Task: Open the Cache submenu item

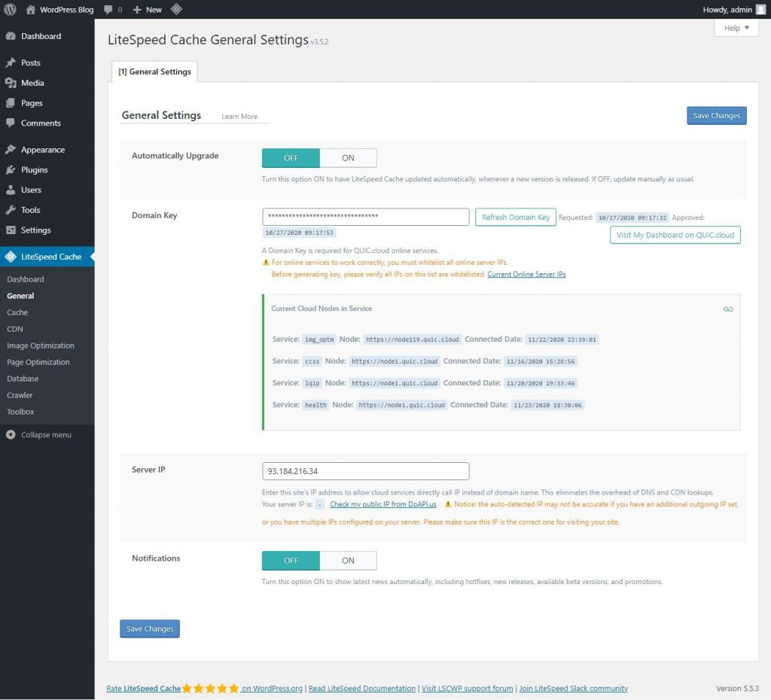Action: (17, 312)
